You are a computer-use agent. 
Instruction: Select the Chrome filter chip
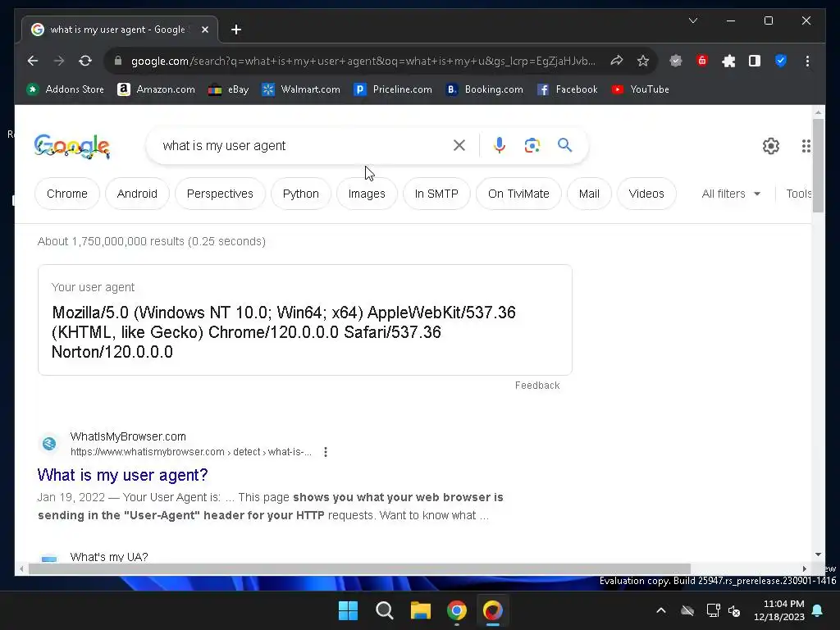coord(67,194)
